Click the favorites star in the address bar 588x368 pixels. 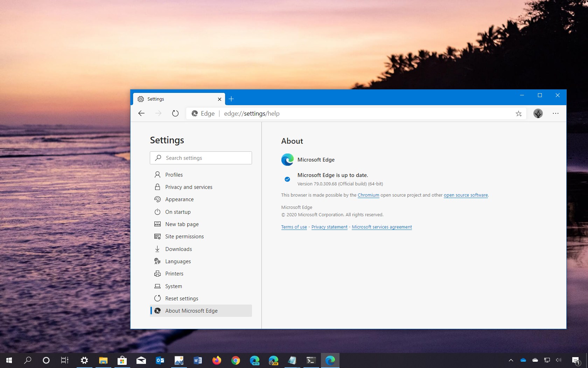[519, 114]
